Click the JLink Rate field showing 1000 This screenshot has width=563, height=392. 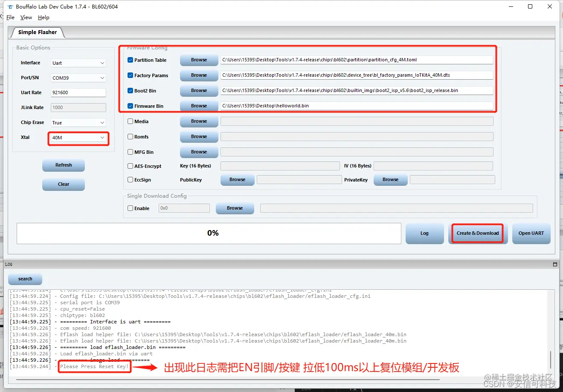[78, 108]
